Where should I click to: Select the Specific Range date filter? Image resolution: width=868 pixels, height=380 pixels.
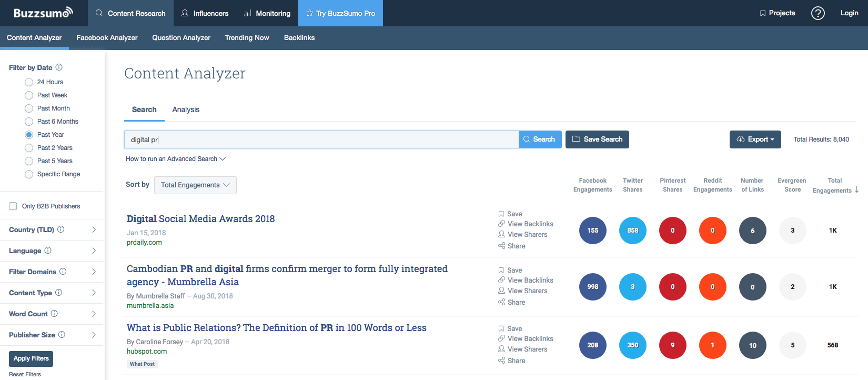coord(29,174)
